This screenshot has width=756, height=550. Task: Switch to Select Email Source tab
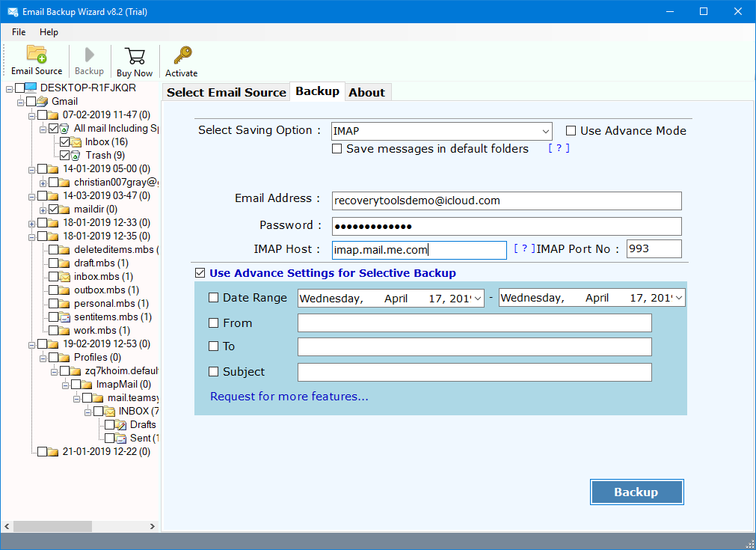point(226,92)
